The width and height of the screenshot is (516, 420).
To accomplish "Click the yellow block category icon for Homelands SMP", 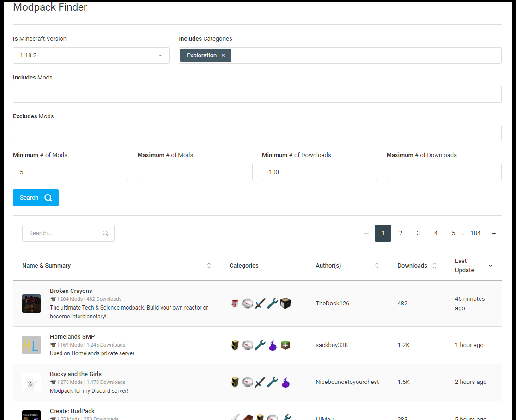I will [x=235, y=345].
